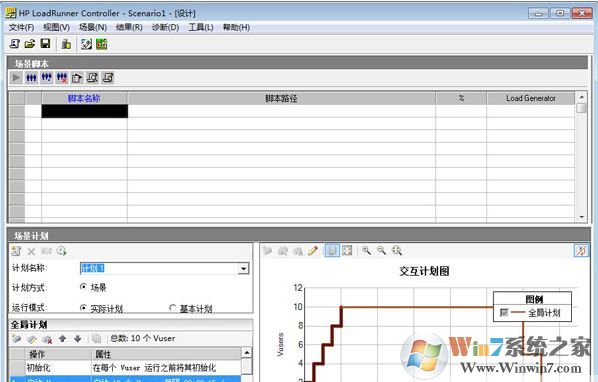Click script grid scrollbar down arrow
Viewport: 598px width, 382px height.
[582, 217]
